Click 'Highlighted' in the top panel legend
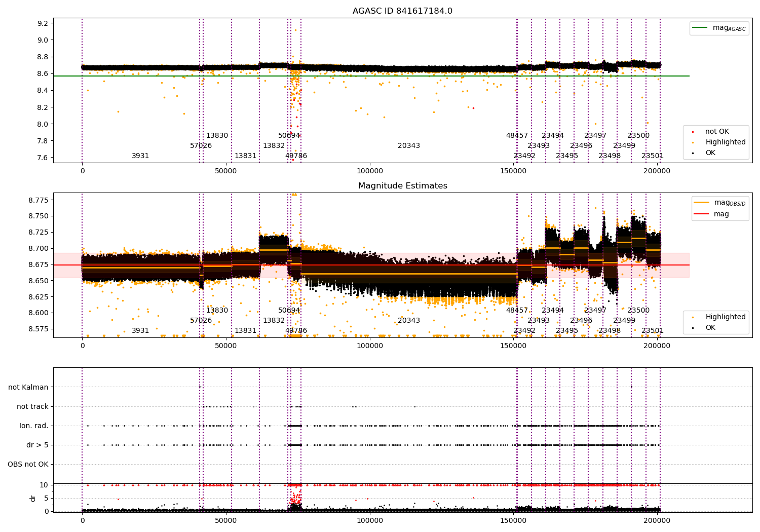The width and height of the screenshot is (760, 532). [725, 142]
